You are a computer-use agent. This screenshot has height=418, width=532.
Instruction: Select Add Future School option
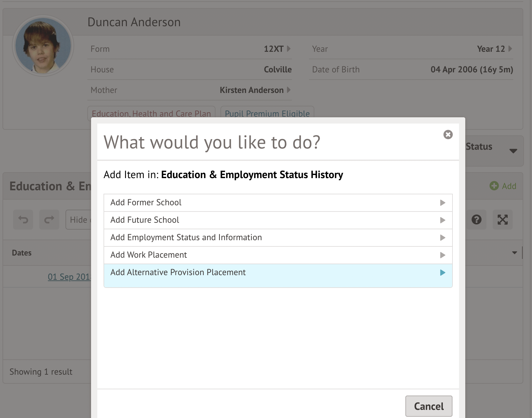(278, 220)
